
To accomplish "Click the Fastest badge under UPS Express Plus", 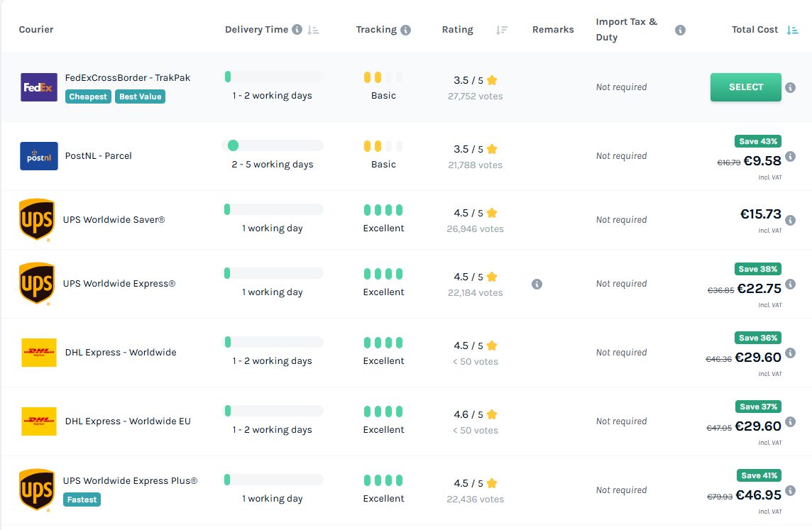I will [82, 500].
